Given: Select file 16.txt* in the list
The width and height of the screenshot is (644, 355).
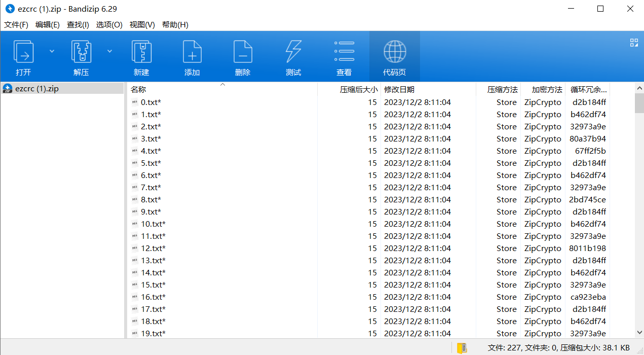Looking at the screenshot, I should pyautogui.click(x=153, y=297).
